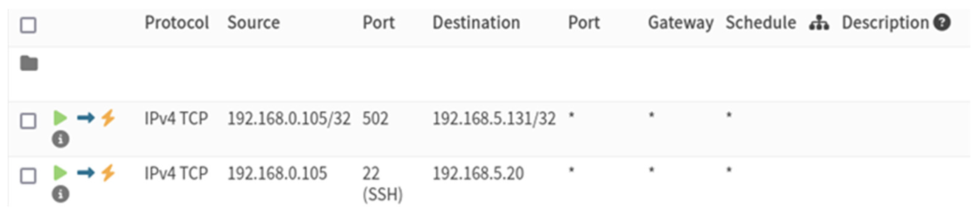Image resolution: width=980 pixels, height=218 pixels.
Task: Click the 22 (SSH) port cell
Action: [x=382, y=184]
